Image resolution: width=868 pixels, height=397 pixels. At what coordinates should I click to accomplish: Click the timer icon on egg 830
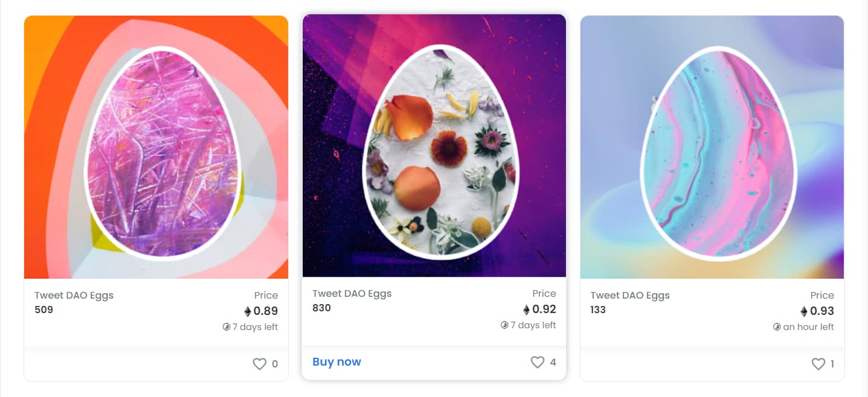[x=504, y=325]
